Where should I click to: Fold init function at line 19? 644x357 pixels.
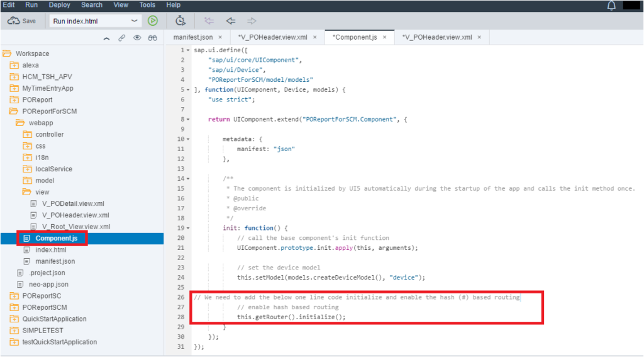(188, 228)
